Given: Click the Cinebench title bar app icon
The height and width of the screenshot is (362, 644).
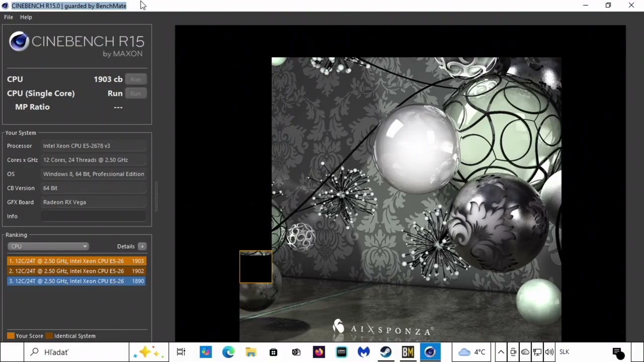Looking at the screenshot, I should [5, 6].
